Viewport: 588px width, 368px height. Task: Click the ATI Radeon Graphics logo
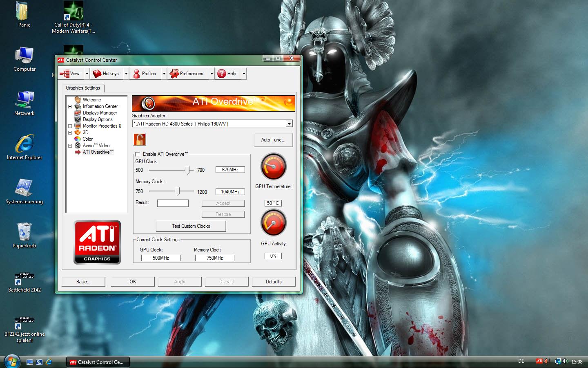click(x=97, y=242)
